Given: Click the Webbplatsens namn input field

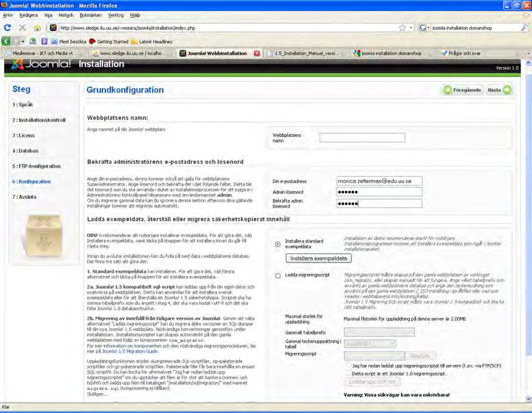Looking at the screenshot, I should (362, 138).
